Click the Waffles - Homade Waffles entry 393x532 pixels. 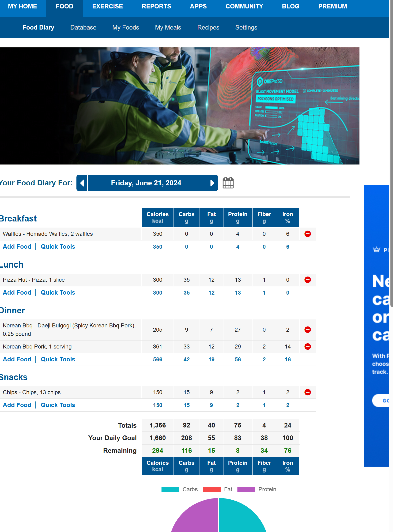48,234
